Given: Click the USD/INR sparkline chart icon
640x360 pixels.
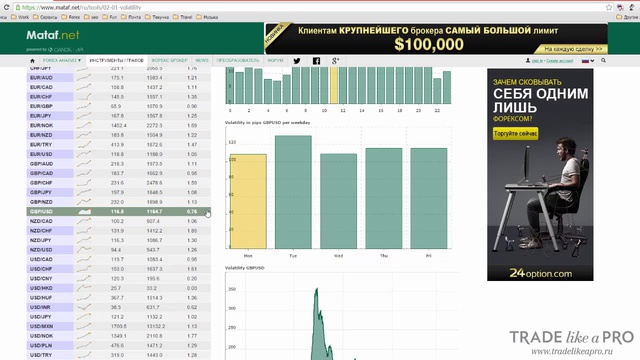Looking at the screenshot, I should [84, 307].
